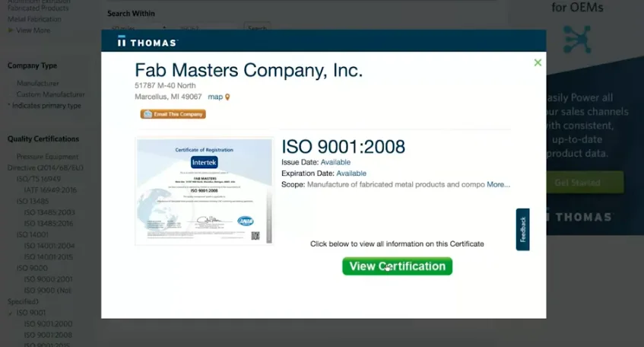Click the Email This Company button
The image size is (644, 347).
173,114
